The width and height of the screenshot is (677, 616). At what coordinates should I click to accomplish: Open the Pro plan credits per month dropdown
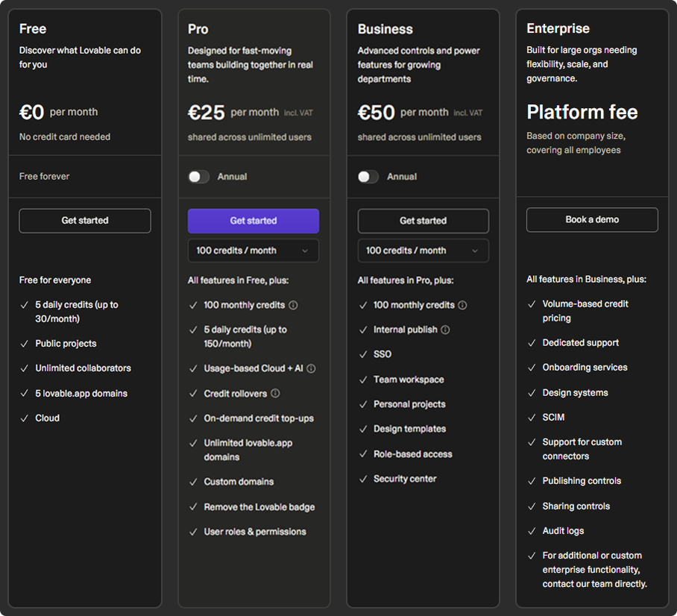click(x=253, y=251)
